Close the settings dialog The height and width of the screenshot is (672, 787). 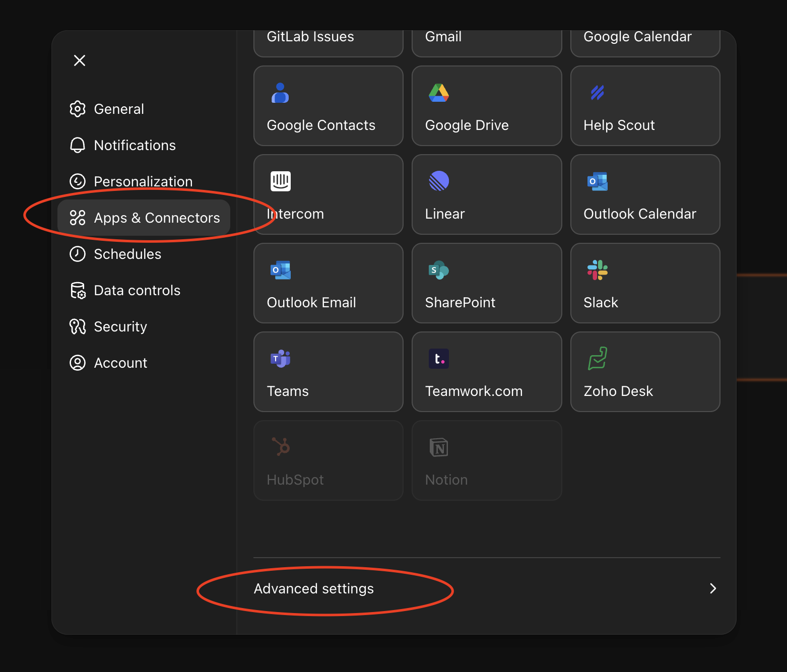click(x=79, y=60)
